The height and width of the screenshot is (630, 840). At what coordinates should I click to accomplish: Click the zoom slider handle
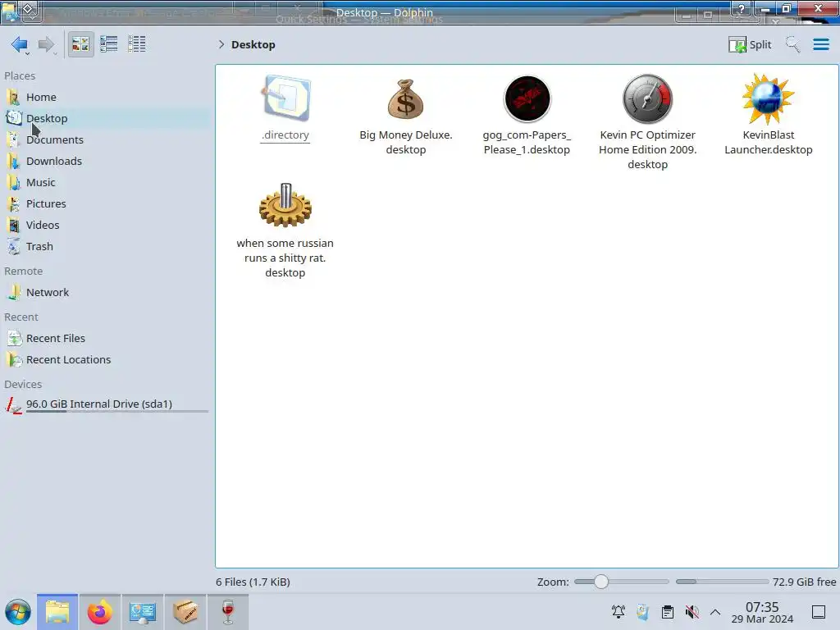point(601,582)
